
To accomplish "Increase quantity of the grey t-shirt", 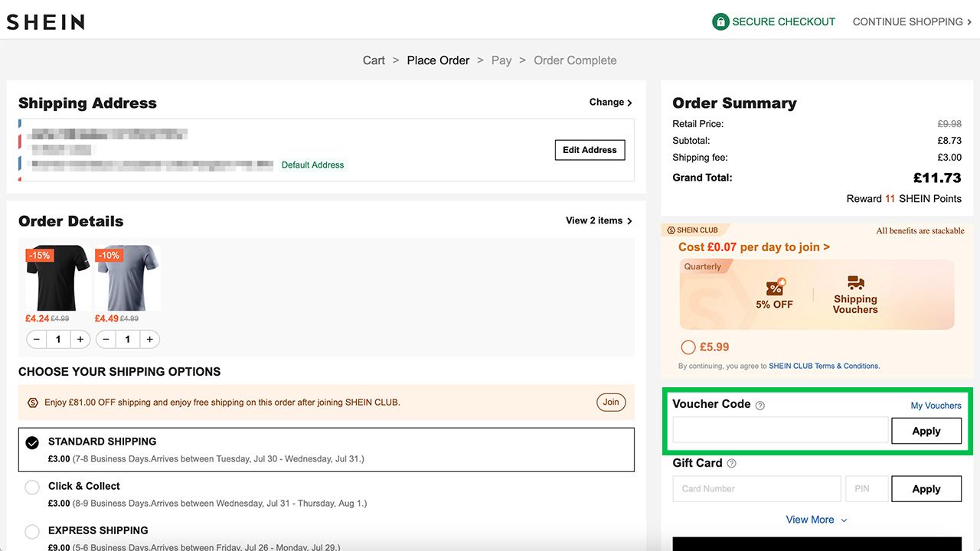I will 150,340.
